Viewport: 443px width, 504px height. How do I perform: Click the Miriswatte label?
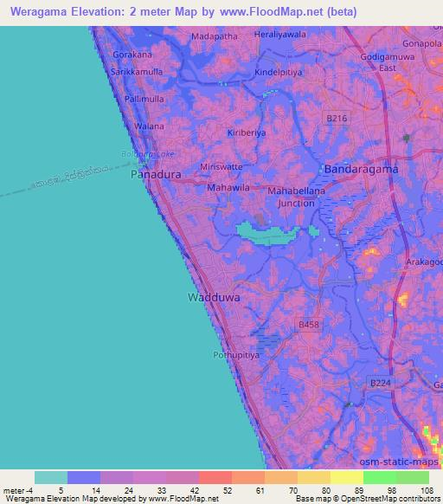click(x=221, y=167)
